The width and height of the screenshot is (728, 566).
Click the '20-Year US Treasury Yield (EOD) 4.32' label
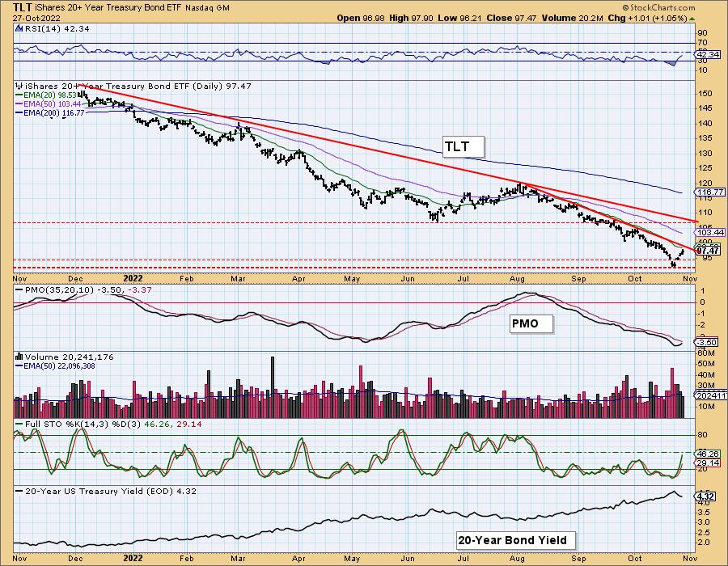pos(111,491)
